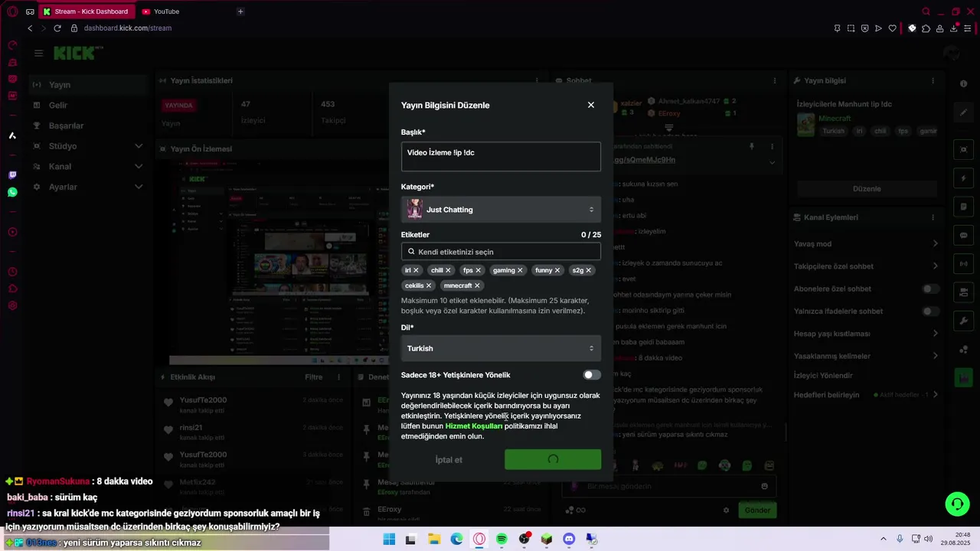The height and width of the screenshot is (551, 980).
Task: Click the browser heart bookmark icon
Action: pos(892,28)
